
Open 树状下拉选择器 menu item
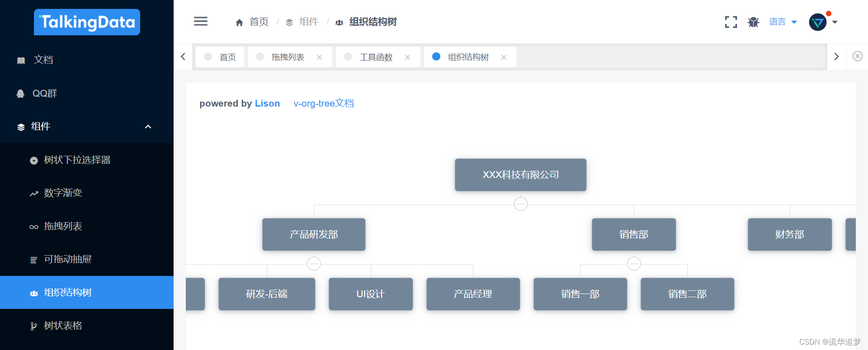[87, 160]
